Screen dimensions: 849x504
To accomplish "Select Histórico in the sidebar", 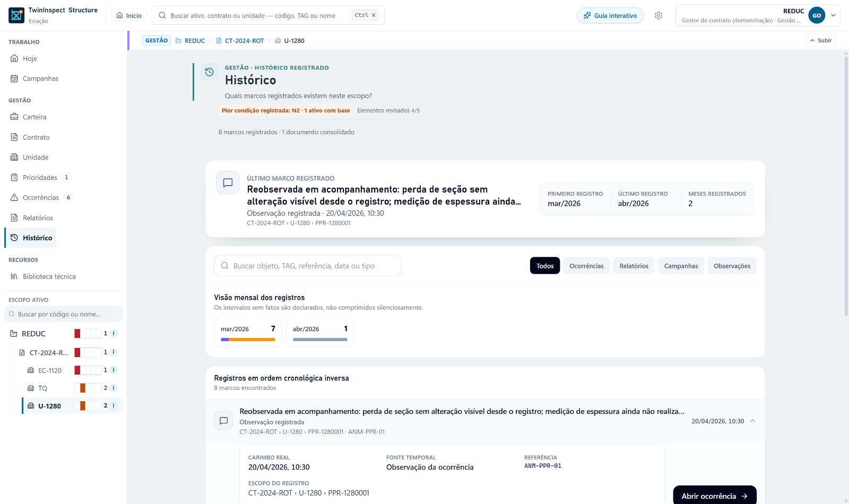I will pyautogui.click(x=31, y=238).
